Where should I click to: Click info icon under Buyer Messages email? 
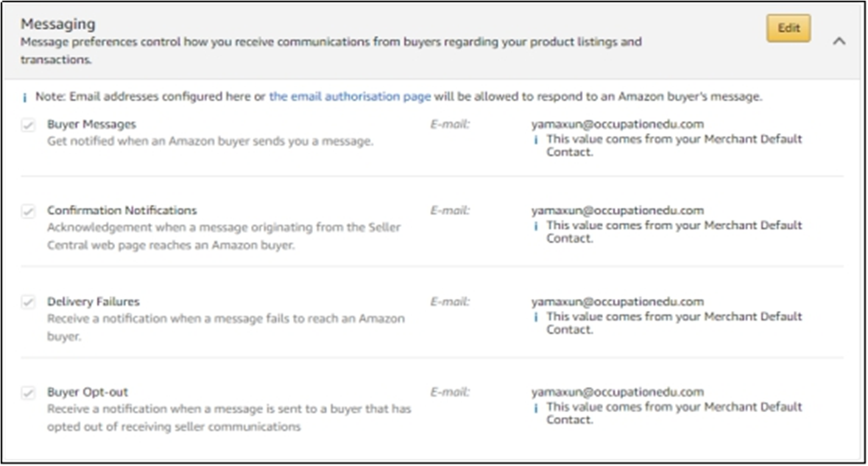click(536, 140)
